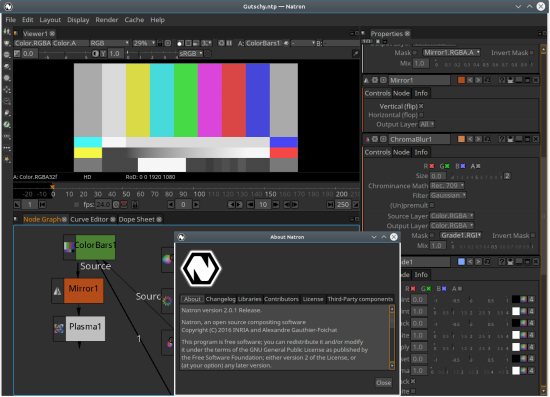
Task: Toggle ChromaBlur1 green channel checkbox
Action: pos(447,166)
